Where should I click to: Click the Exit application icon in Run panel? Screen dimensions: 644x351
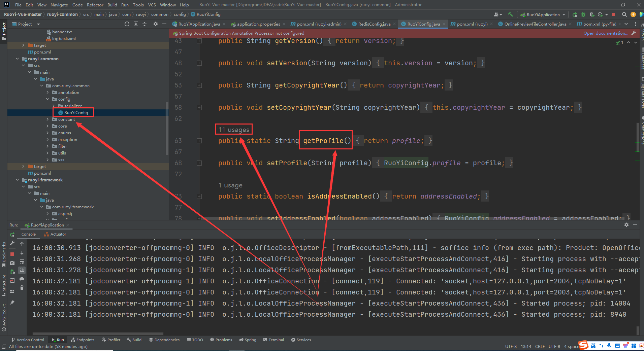pos(12,280)
